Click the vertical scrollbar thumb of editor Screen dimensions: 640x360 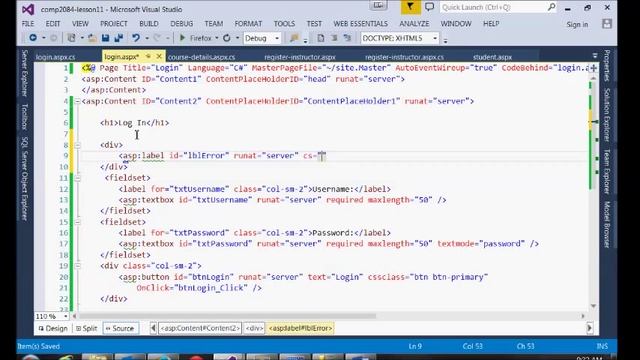(593, 136)
